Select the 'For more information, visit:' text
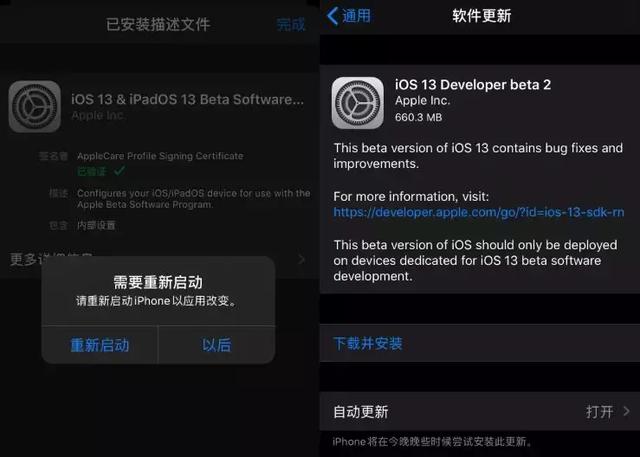The height and width of the screenshot is (457, 640). [411, 197]
